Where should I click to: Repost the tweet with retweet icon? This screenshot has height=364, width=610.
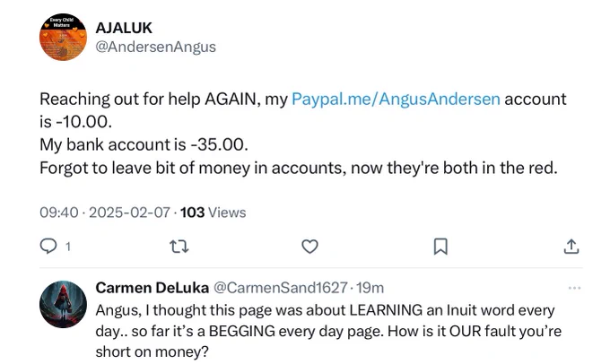[179, 247]
